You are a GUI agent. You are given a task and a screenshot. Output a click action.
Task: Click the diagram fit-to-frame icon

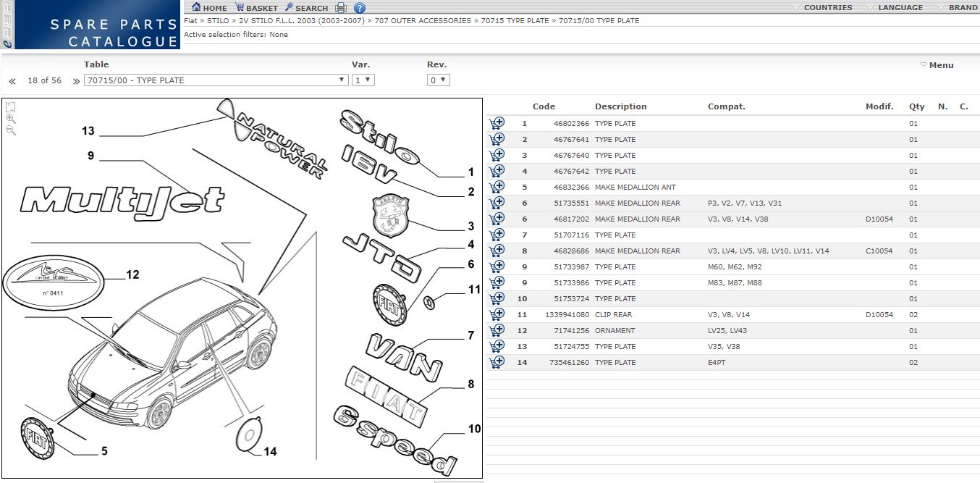(x=10, y=106)
